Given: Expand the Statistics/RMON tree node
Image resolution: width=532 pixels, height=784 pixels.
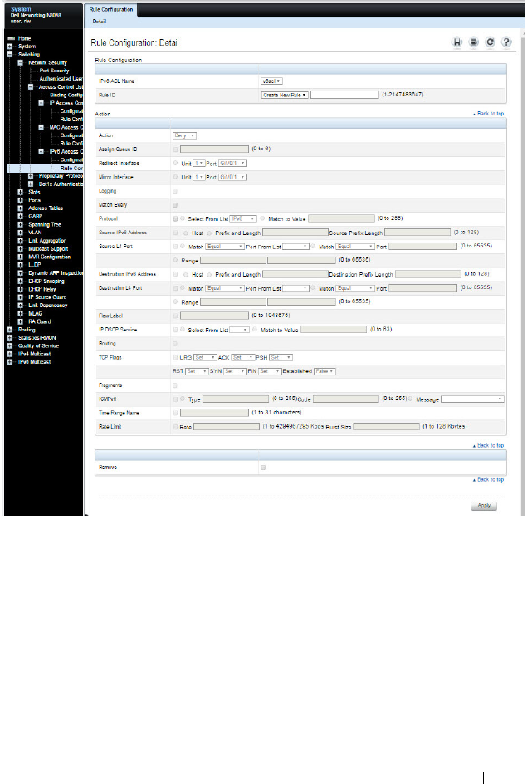Looking at the screenshot, I should coord(10,337).
